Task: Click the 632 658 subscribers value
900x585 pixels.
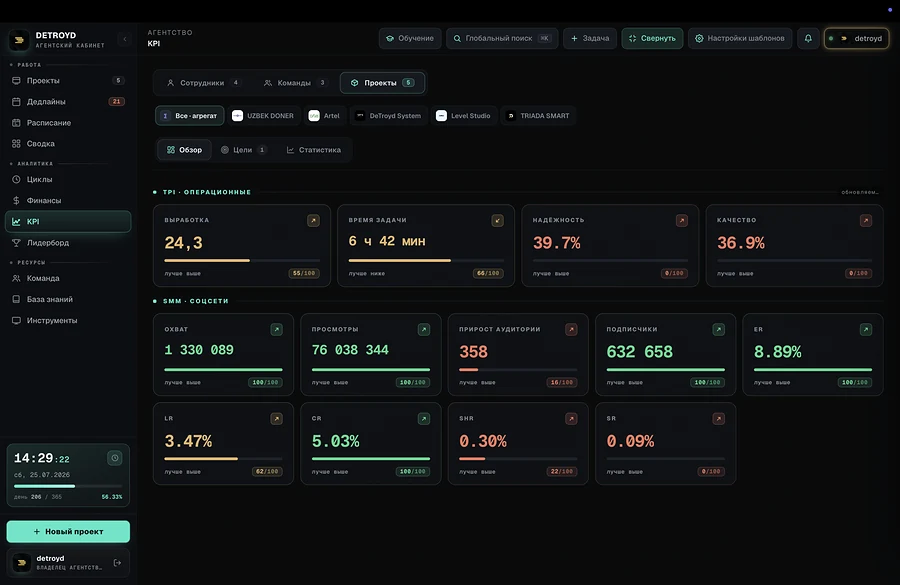Action: click(639, 351)
